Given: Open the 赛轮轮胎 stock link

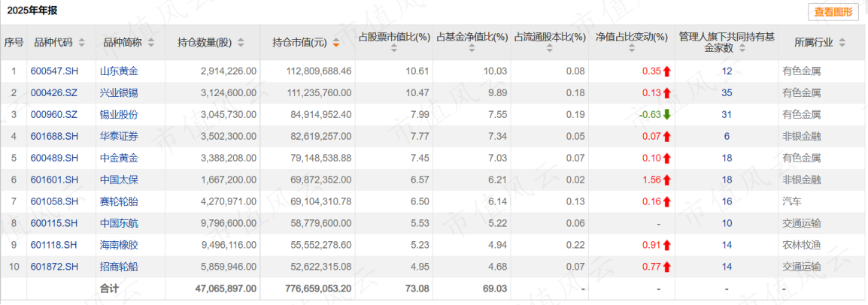Looking at the screenshot, I should click(x=118, y=201).
